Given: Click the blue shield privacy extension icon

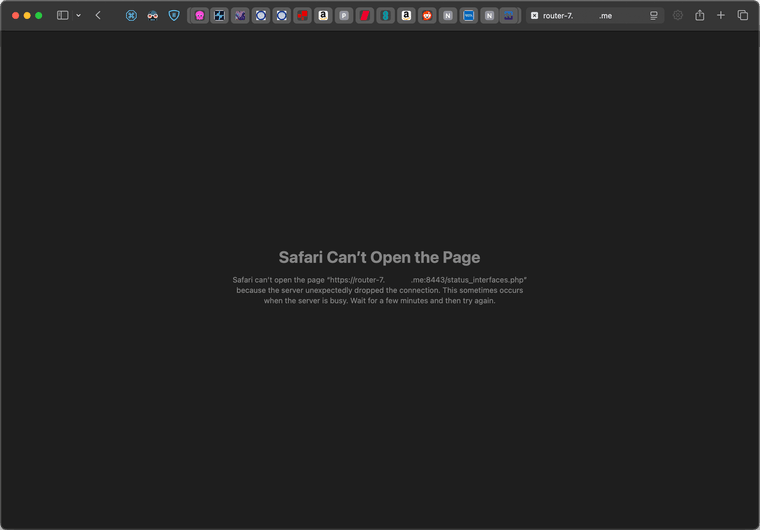Looking at the screenshot, I should (174, 16).
